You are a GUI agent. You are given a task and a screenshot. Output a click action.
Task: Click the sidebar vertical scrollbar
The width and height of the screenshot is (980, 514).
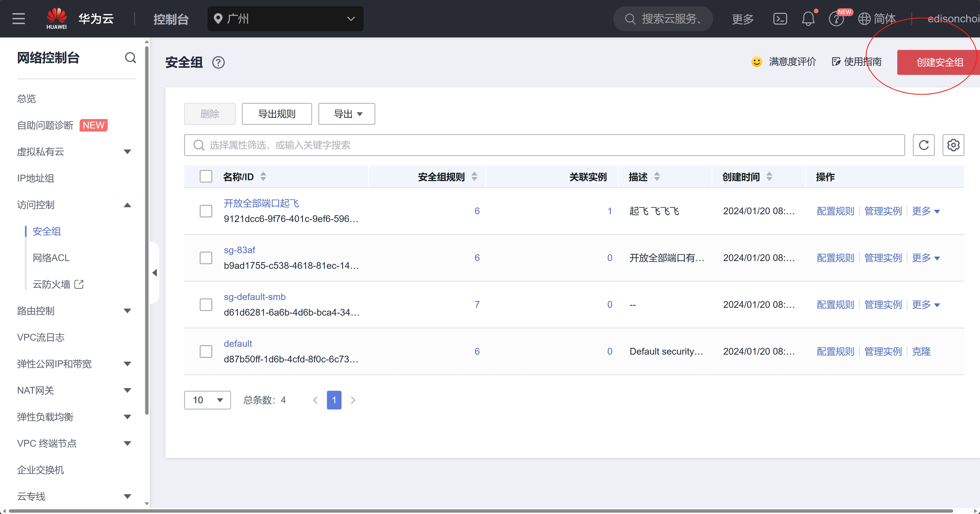pyautogui.click(x=147, y=230)
